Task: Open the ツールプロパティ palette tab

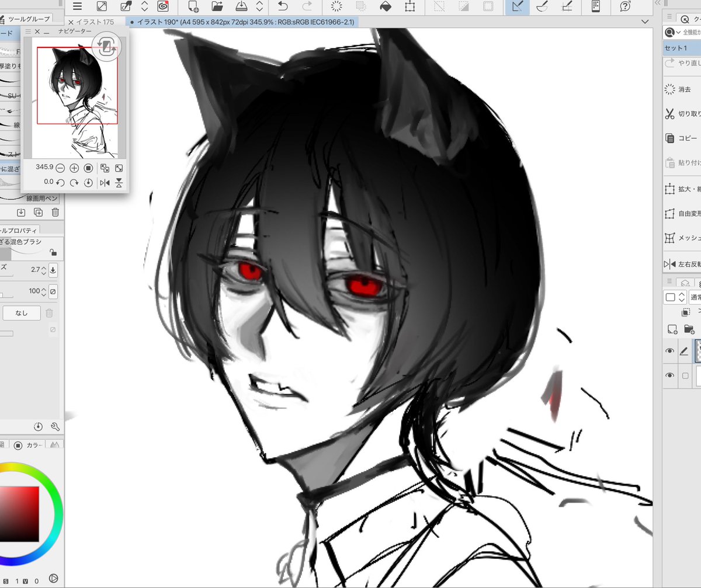Action: pyautogui.click(x=19, y=229)
